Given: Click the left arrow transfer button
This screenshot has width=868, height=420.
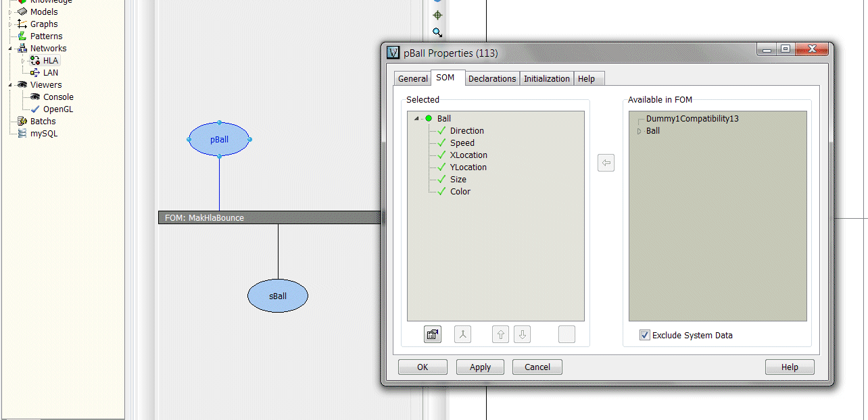Looking at the screenshot, I should coord(606,163).
